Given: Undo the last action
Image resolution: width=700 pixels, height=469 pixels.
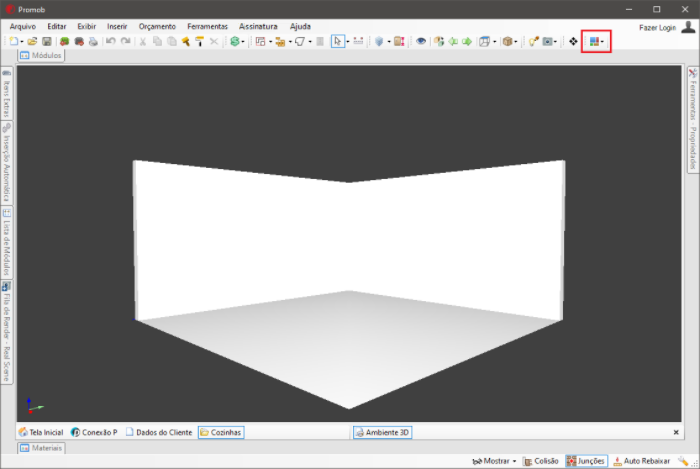Looking at the screenshot, I should click(111, 42).
